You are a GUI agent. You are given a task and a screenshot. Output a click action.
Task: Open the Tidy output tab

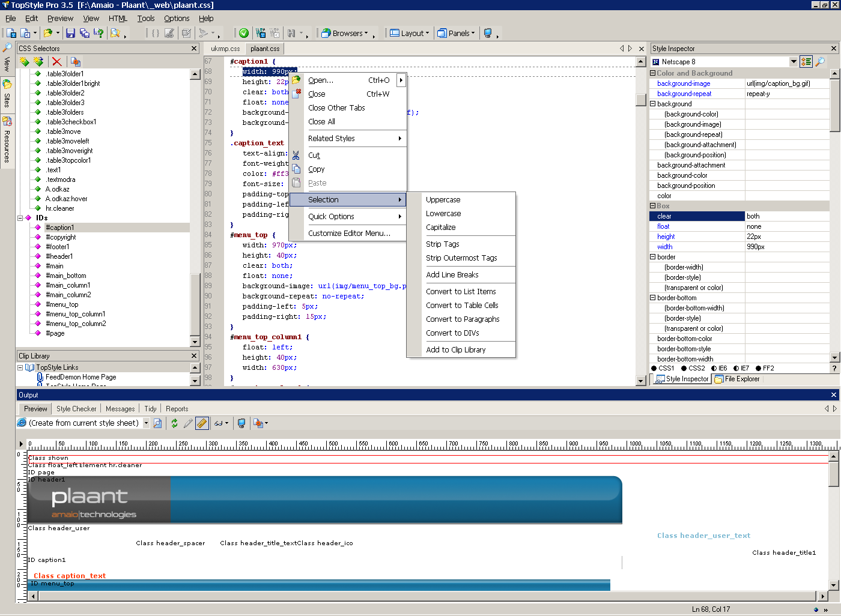(x=150, y=409)
